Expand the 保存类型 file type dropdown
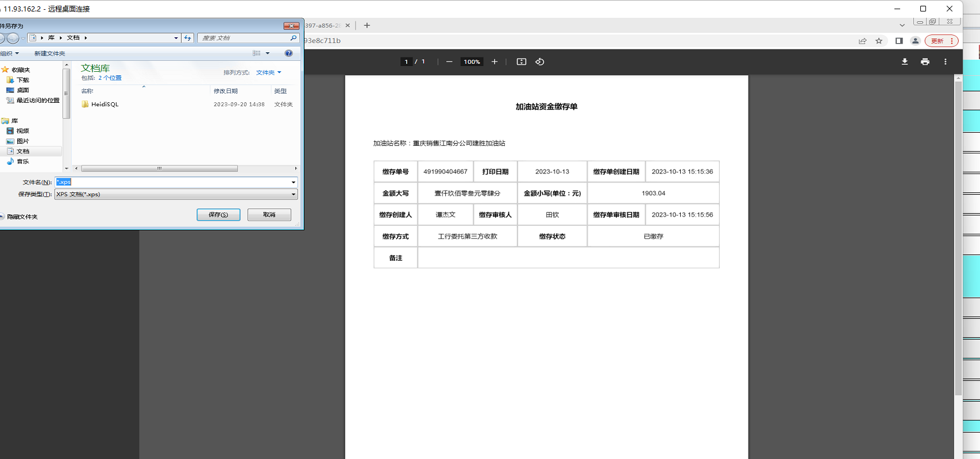980x459 pixels. [293, 194]
